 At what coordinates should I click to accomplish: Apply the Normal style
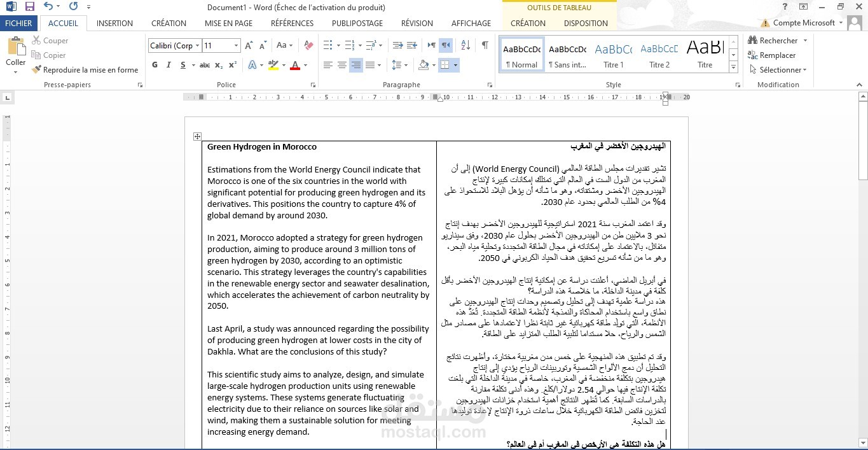coord(521,54)
